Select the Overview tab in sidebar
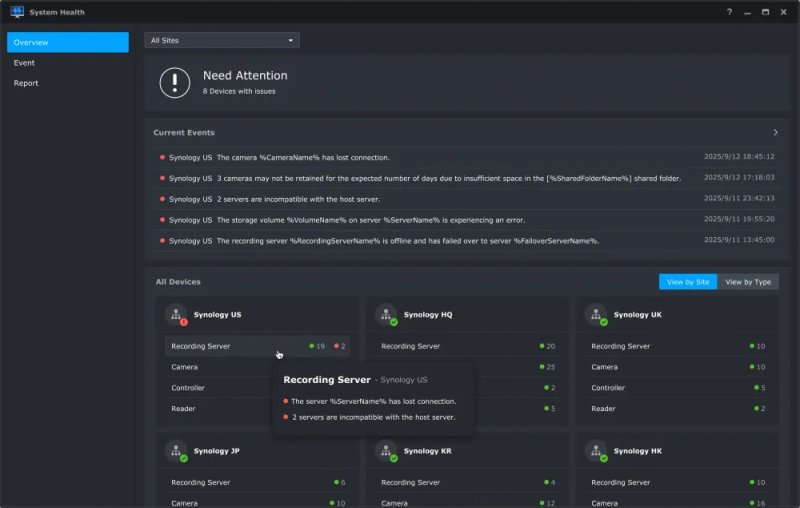 coord(68,42)
